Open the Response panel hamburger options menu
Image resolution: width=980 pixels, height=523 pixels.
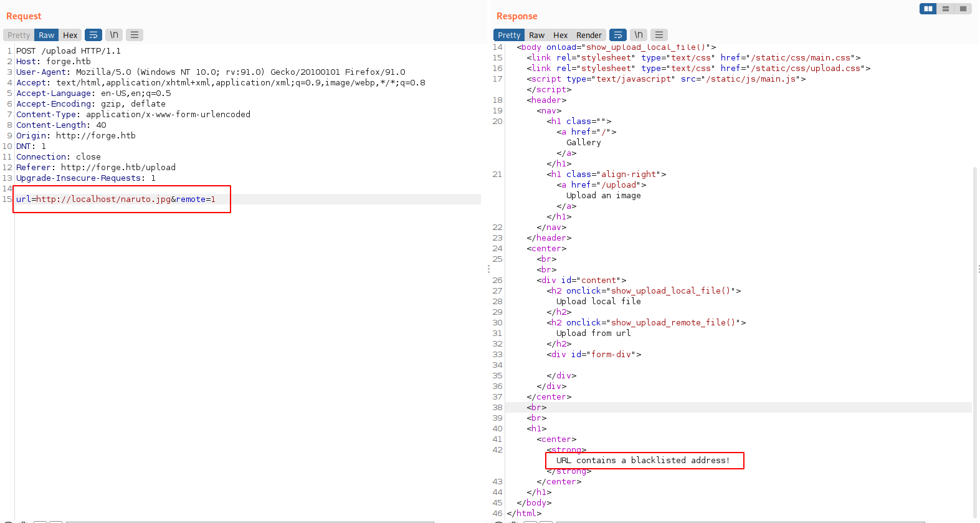[x=659, y=35]
